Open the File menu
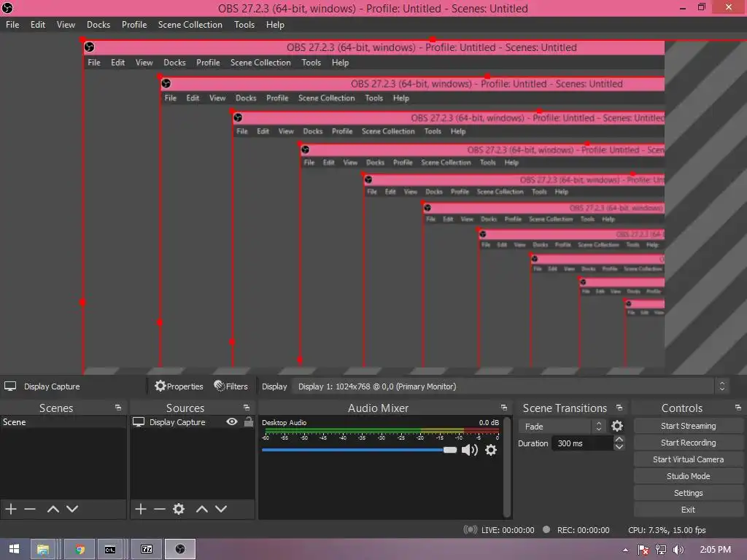The height and width of the screenshot is (560, 747). (12, 25)
